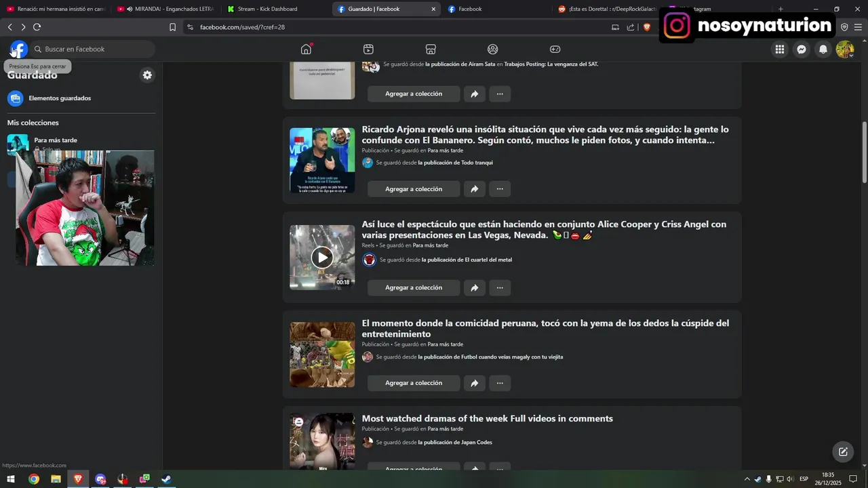The width and height of the screenshot is (868, 488).
Task: Open Ricardo Arjona post title link
Action: click(x=545, y=134)
